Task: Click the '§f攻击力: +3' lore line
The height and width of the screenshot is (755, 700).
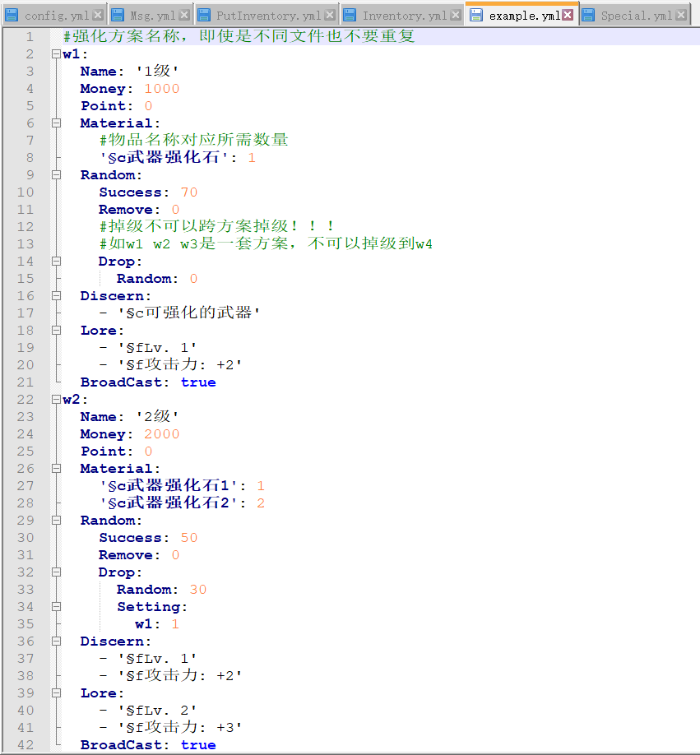Action: [x=180, y=728]
